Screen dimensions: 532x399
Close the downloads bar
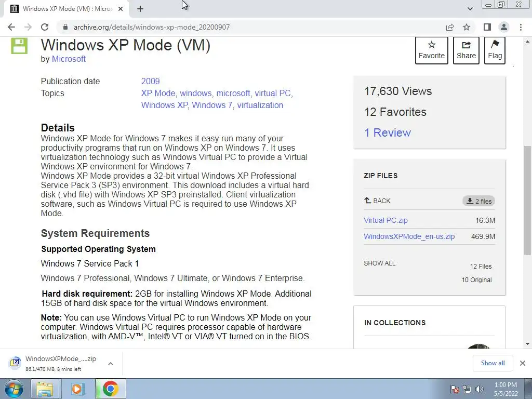523,363
